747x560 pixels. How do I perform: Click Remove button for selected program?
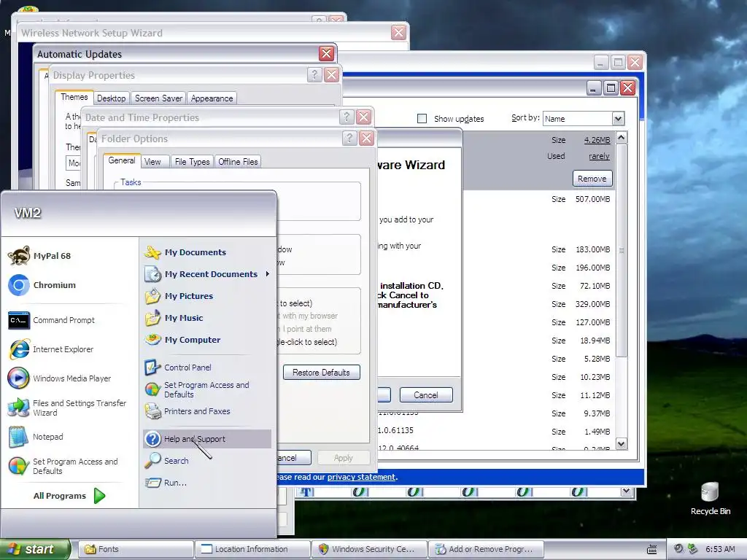(x=592, y=179)
